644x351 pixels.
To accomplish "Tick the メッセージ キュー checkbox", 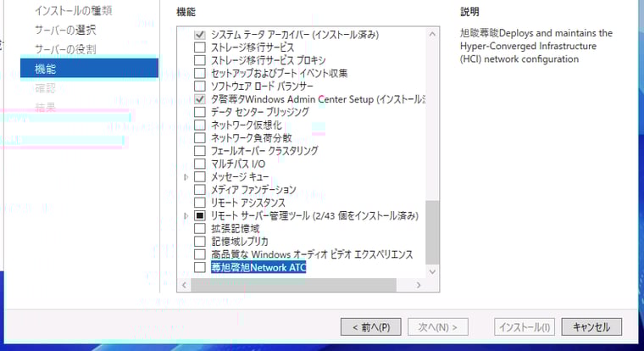I will click(x=200, y=176).
